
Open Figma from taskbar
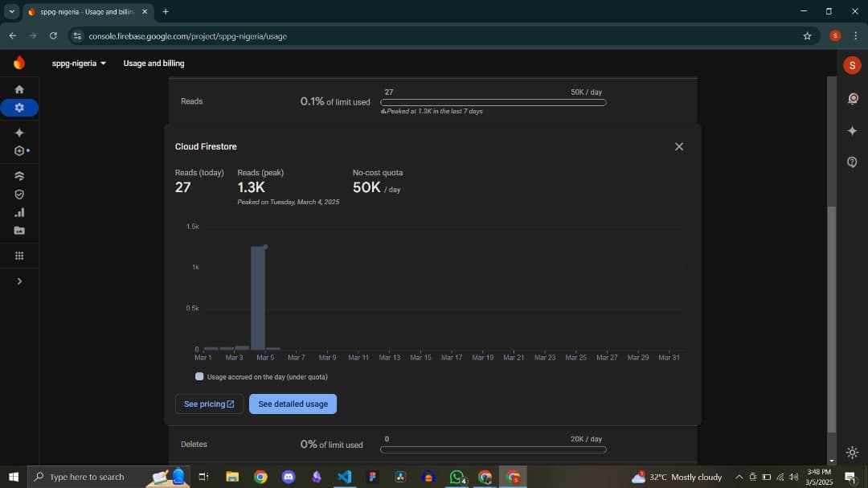(x=373, y=477)
